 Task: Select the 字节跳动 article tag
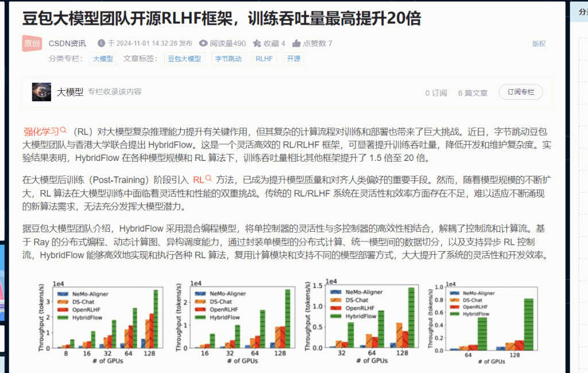coord(228,59)
